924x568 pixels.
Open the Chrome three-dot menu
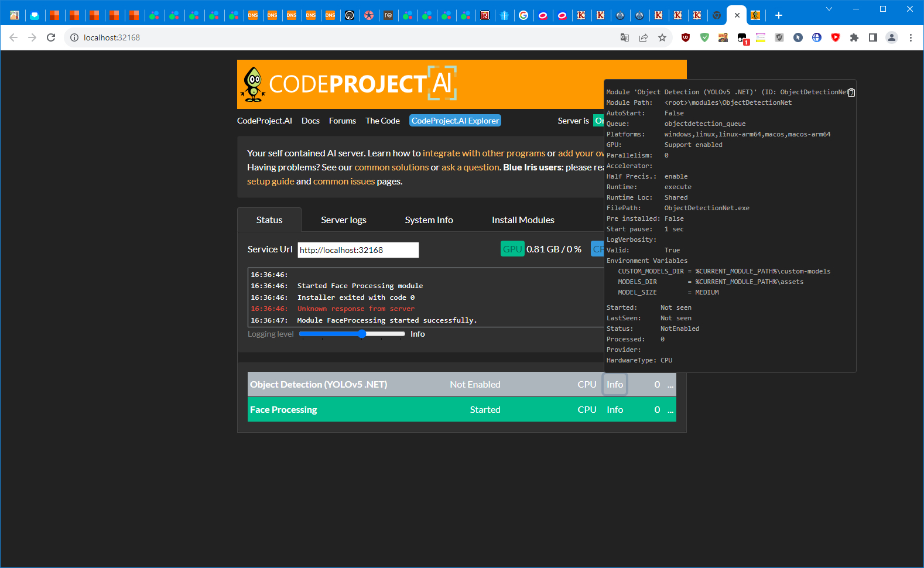911,37
